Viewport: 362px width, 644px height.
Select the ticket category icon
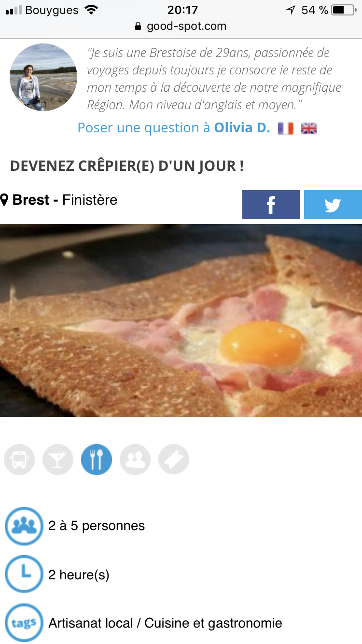point(174,460)
